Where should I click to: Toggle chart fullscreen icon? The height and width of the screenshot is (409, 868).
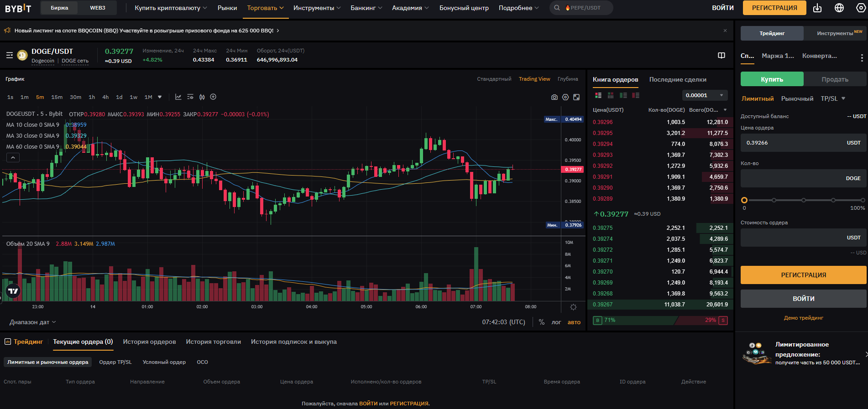[576, 97]
